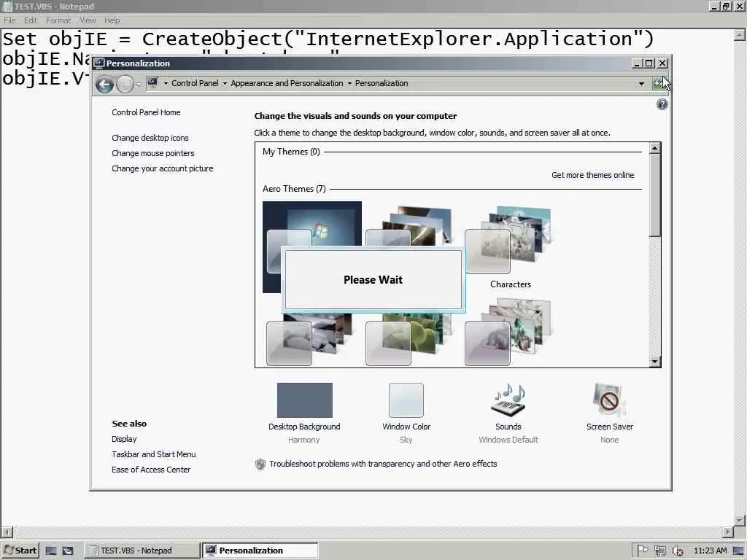The height and width of the screenshot is (560, 747).
Task: Click Notepad horizontal scroll right arrow
Action: pos(728,532)
